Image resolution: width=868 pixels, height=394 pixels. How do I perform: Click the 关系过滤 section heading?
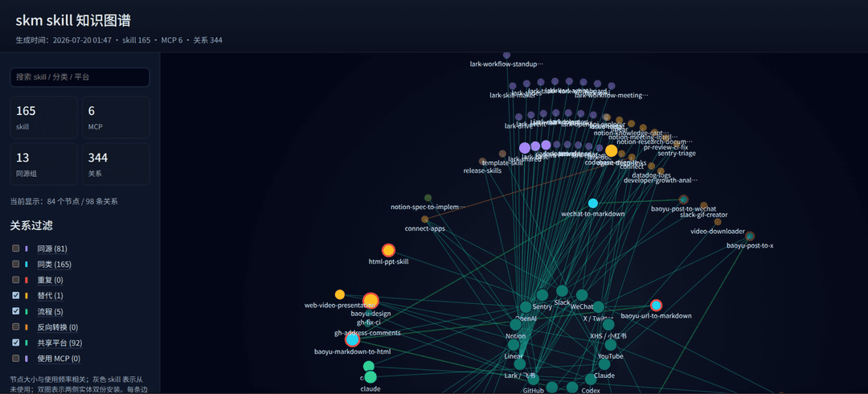pos(31,225)
